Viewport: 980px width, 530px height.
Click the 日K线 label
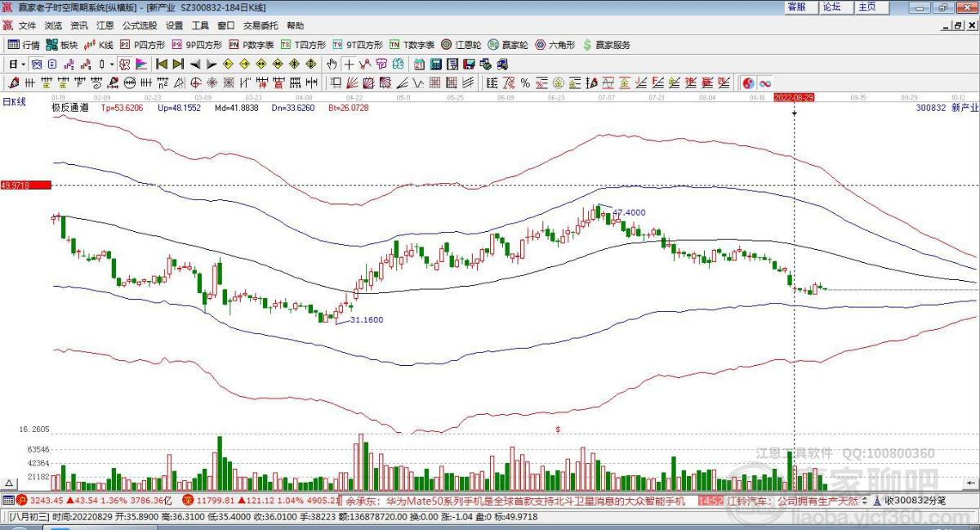click(14, 101)
